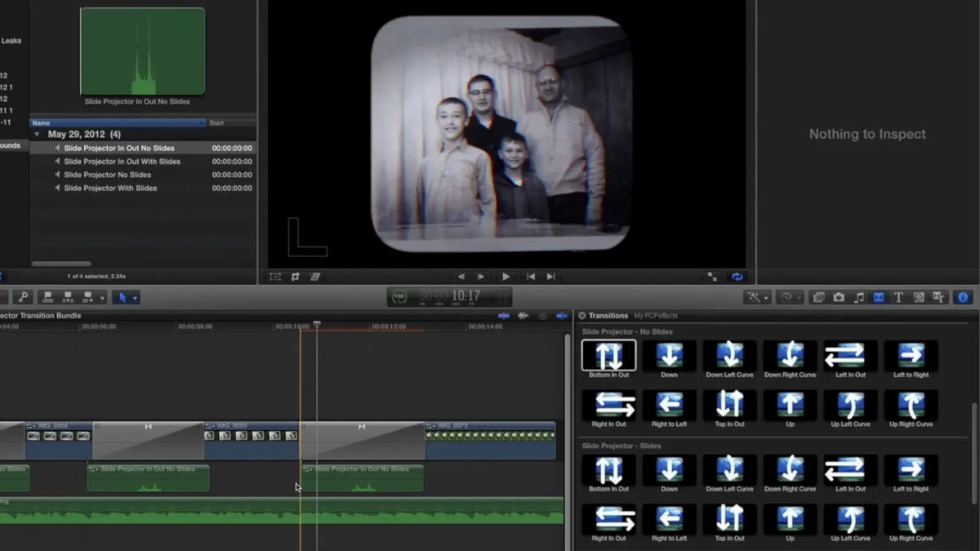Select Top In Out transition under No Slides
980x551 pixels.
[729, 405]
